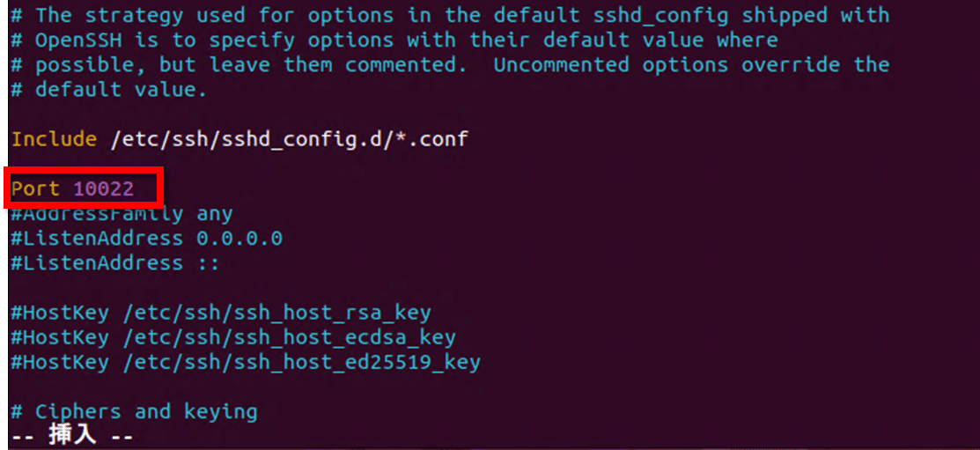The image size is (980, 450).
Task: Click the Port number 10022
Action: 103,188
